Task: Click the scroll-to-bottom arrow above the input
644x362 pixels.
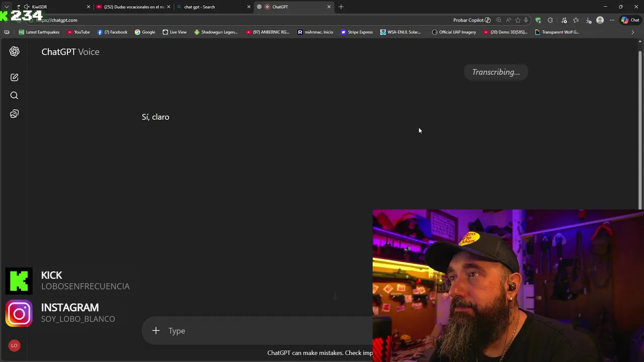Action: click(335, 297)
